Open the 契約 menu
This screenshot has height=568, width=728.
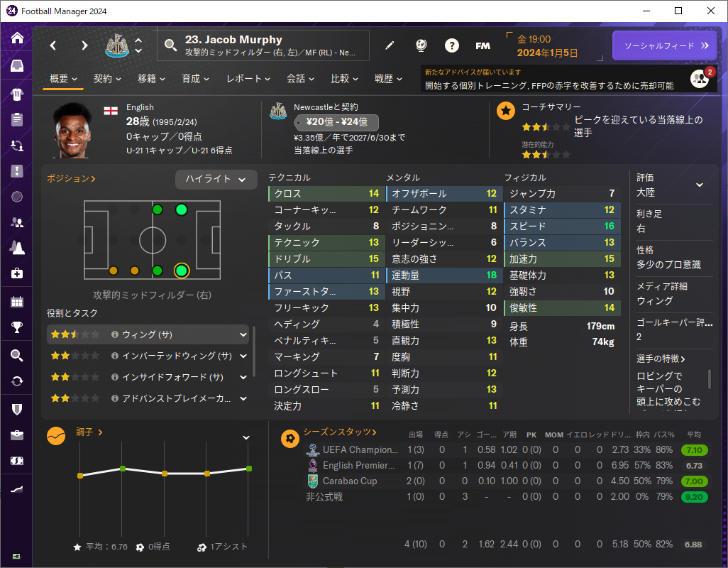point(108,79)
